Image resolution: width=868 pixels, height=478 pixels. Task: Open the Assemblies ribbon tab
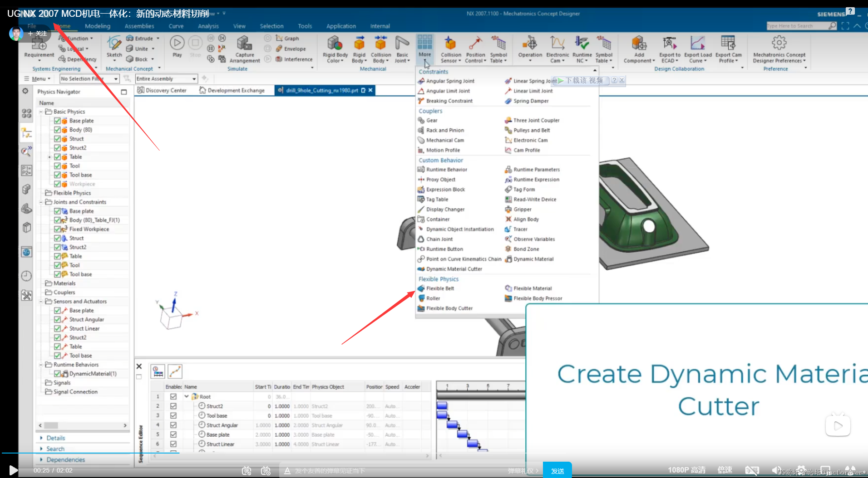click(x=139, y=26)
